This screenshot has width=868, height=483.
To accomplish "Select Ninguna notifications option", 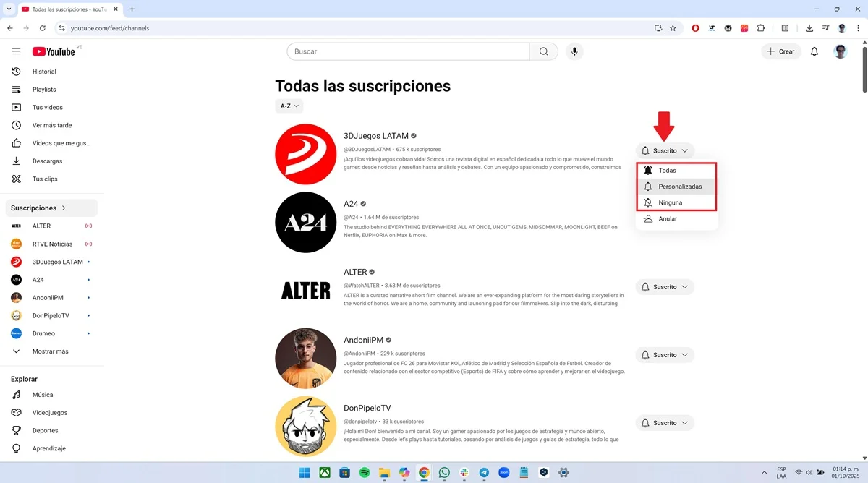I will [677, 202].
